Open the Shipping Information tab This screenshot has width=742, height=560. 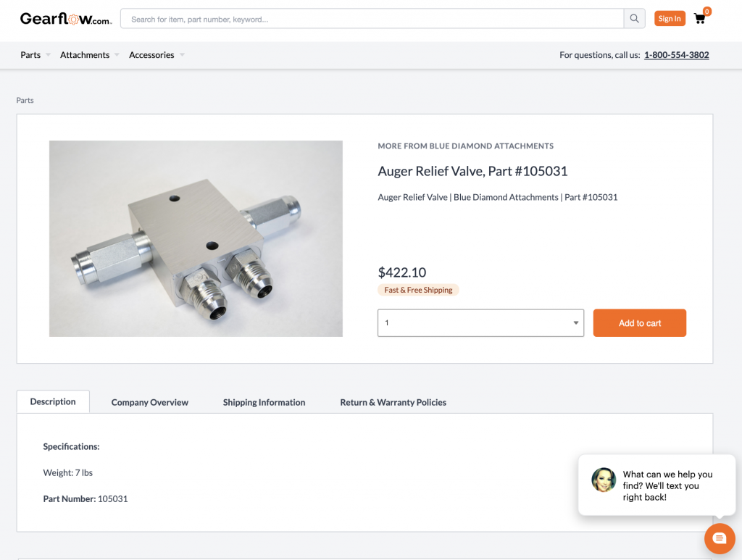[x=264, y=402]
